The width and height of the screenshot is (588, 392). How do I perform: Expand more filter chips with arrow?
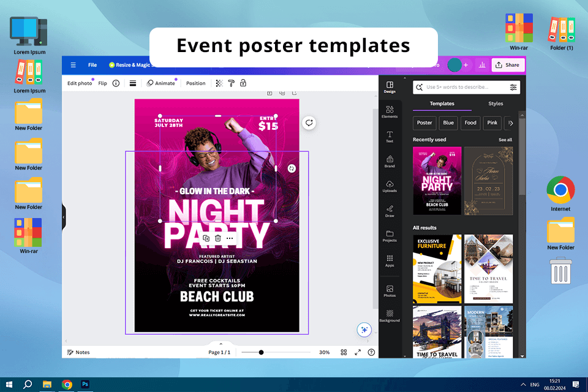coord(510,123)
